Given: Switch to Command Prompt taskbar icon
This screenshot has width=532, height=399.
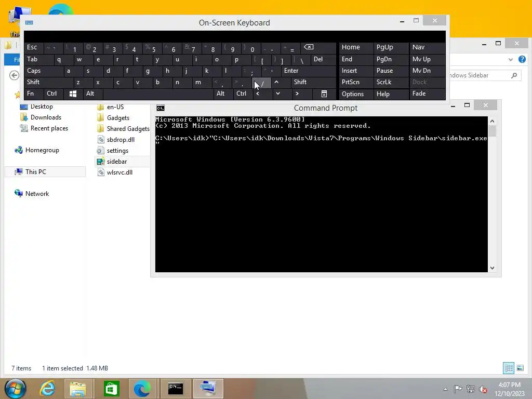Looking at the screenshot, I should tap(176, 389).
